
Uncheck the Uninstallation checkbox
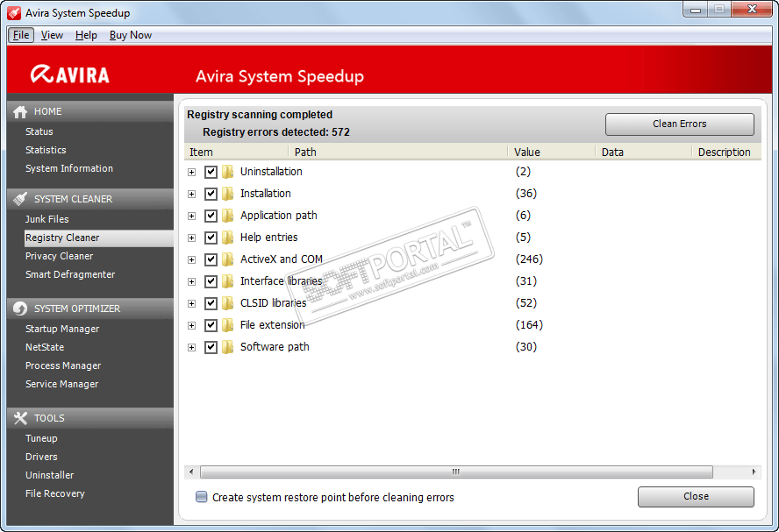(211, 172)
